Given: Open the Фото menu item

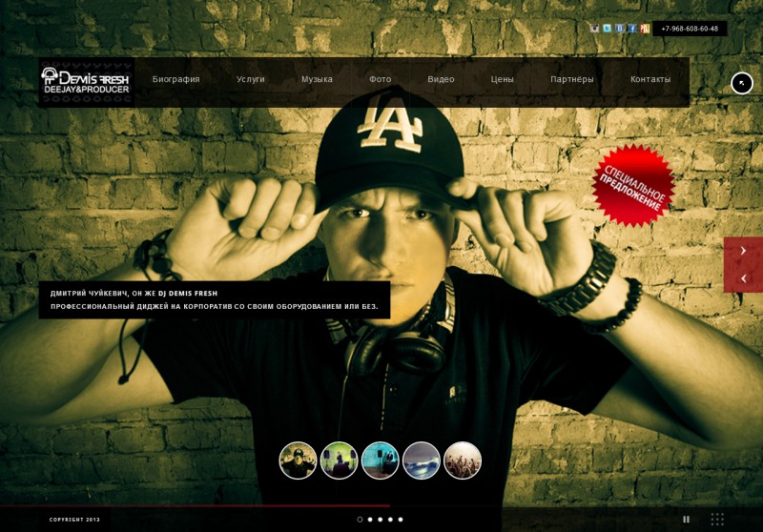Looking at the screenshot, I should point(380,79).
